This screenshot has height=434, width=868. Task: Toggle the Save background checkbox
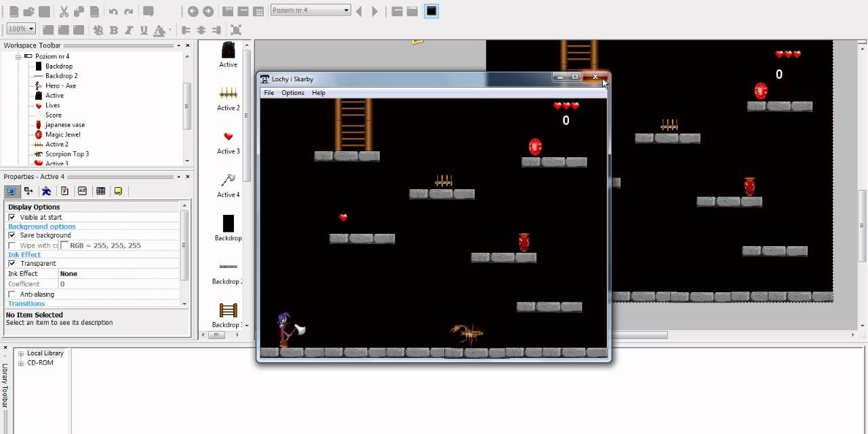coord(12,235)
